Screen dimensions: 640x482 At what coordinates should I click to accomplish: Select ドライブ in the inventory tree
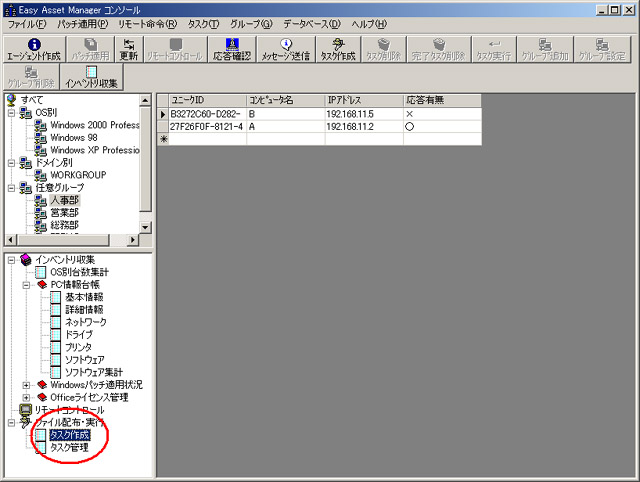(79, 335)
